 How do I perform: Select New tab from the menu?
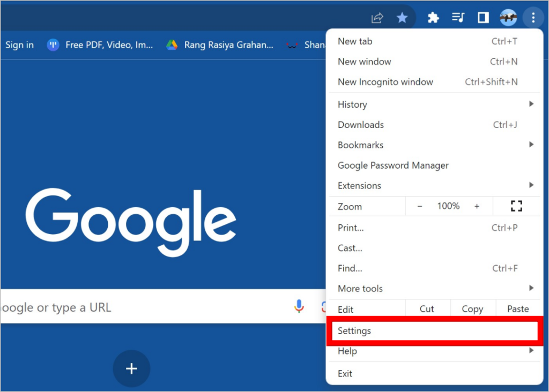click(434, 41)
